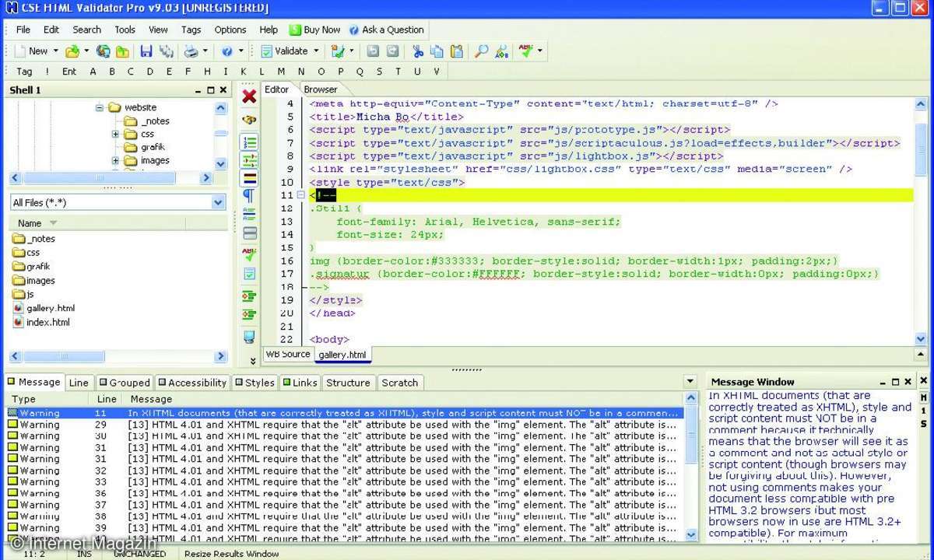Click the split window sidebar icon
The image size is (934, 560).
[249, 233]
